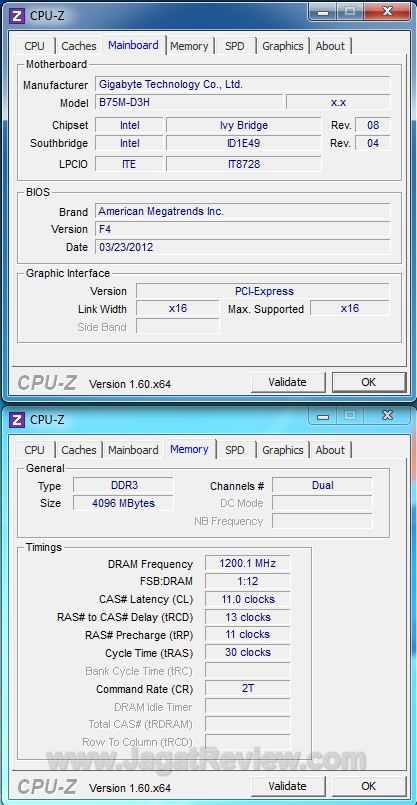Click Version 1.60.x64 text in Memory window
This screenshot has height=805, width=417.
pyautogui.click(x=130, y=788)
